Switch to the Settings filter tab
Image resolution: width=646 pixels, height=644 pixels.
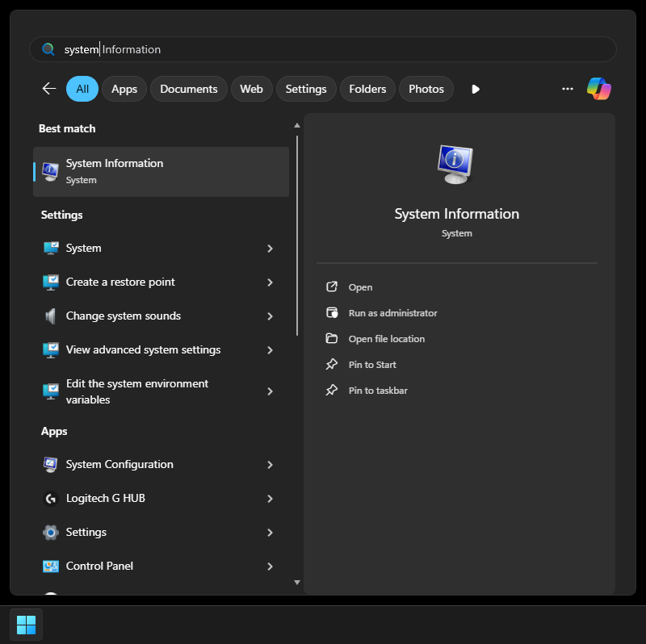(x=306, y=89)
